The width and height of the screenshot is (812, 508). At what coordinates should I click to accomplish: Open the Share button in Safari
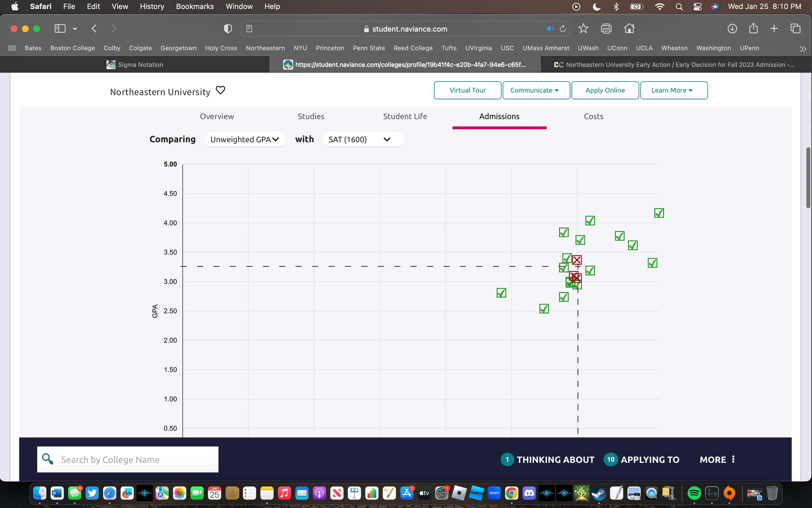(753, 28)
